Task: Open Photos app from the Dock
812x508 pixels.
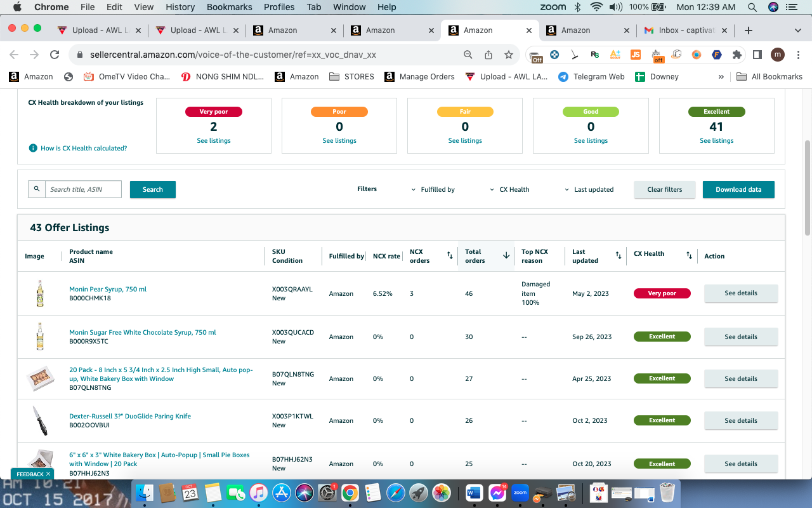Action: tap(441, 492)
